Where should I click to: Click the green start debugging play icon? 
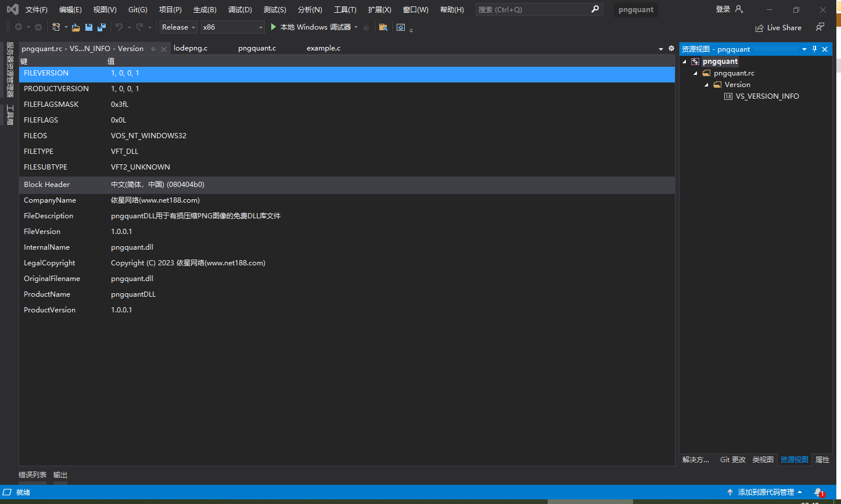coord(274,27)
